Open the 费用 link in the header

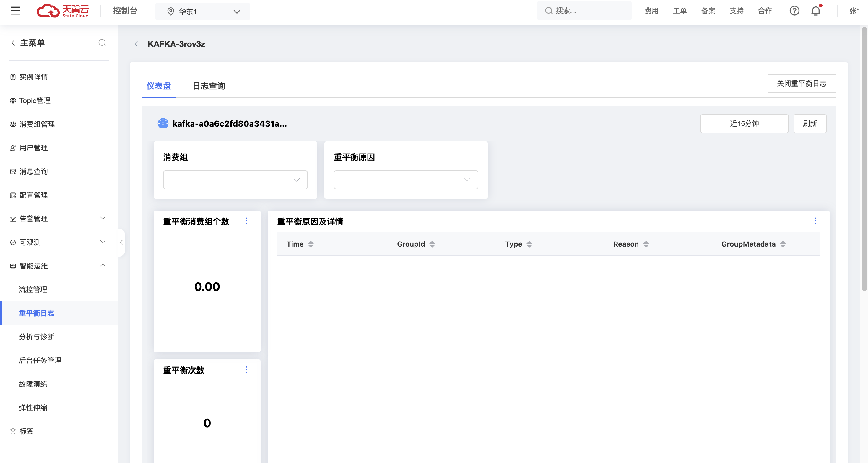651,11
